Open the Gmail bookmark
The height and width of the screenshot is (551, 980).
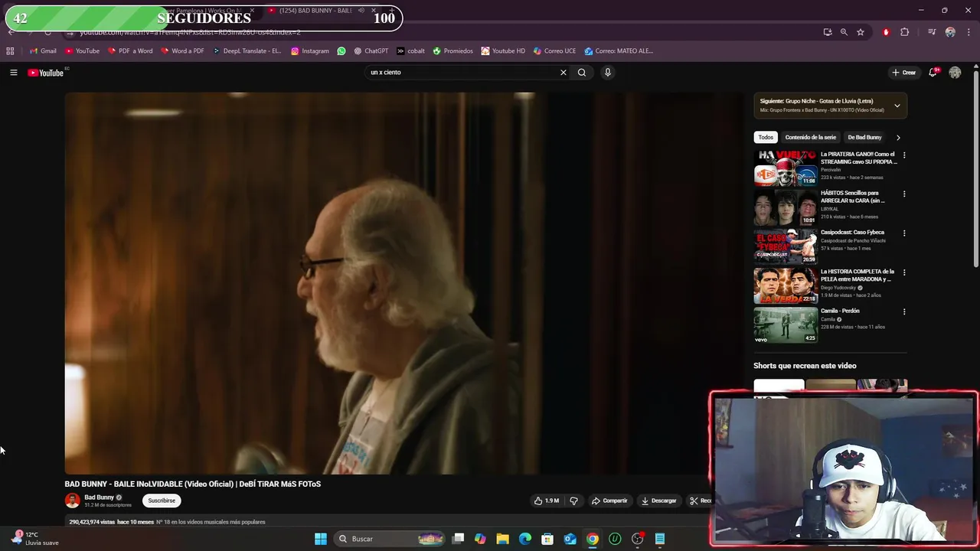tap(43, 51)
